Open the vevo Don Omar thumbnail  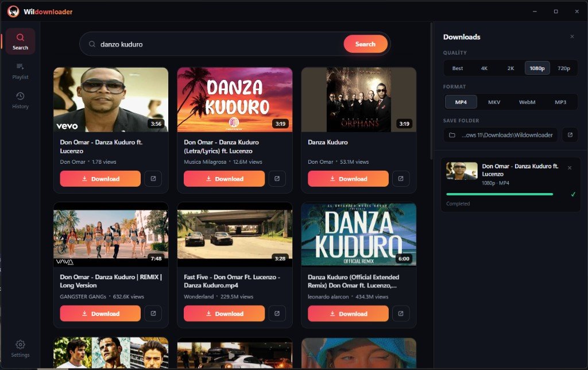111,99
